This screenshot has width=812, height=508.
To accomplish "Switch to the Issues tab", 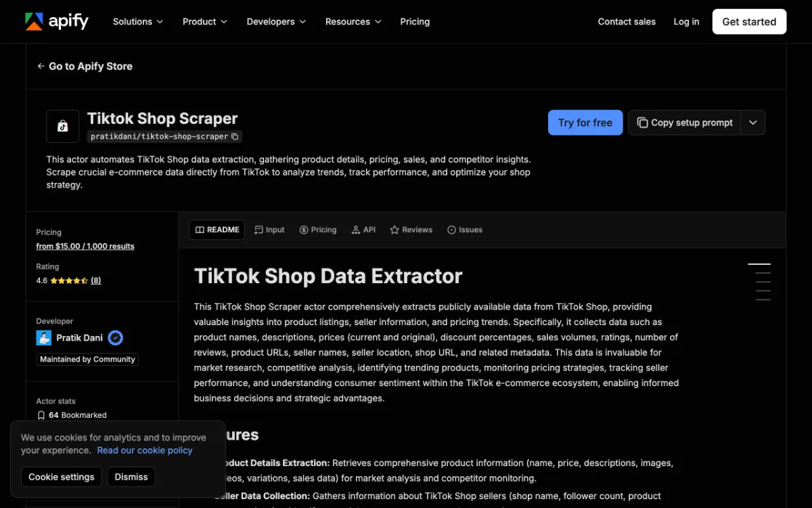I will point(465,230).
